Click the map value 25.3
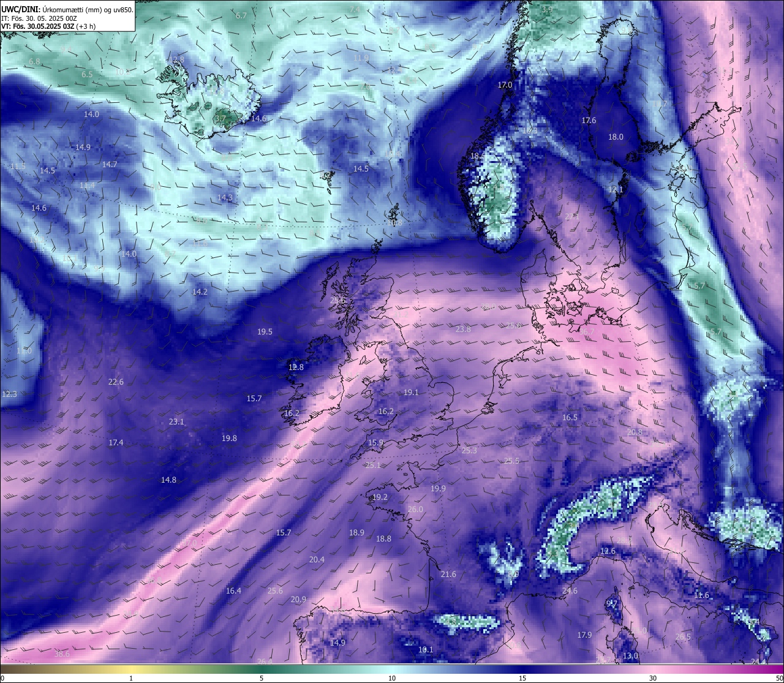The height and width of the screenshot is (683, 784). pos(469,450)
